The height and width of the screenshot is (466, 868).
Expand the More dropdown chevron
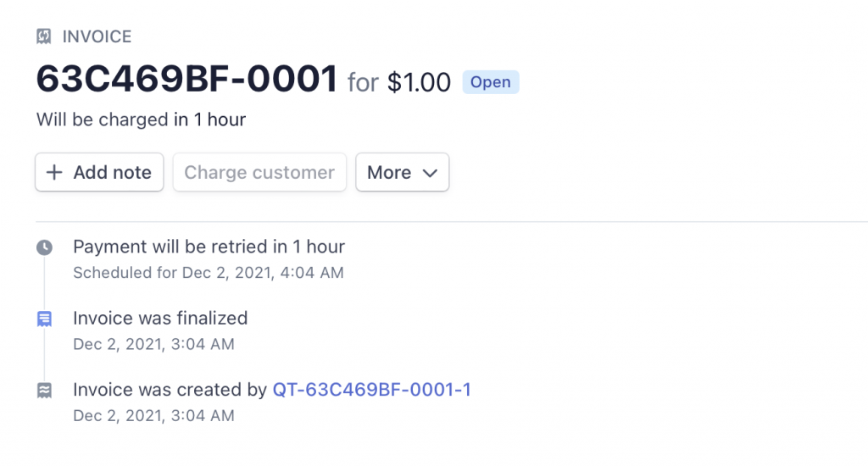tap(430, 173)
